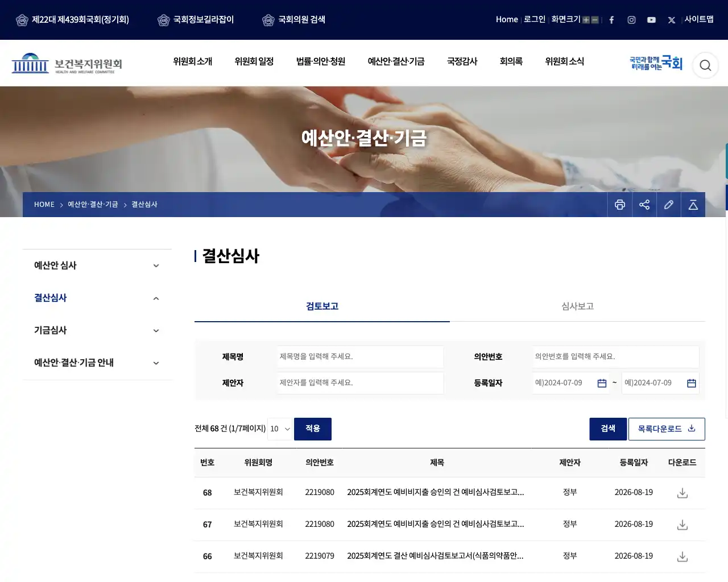The width and height of the screenshot is (728, 582).
Task: Click the 로그인 link
Action: pos(535,19)
